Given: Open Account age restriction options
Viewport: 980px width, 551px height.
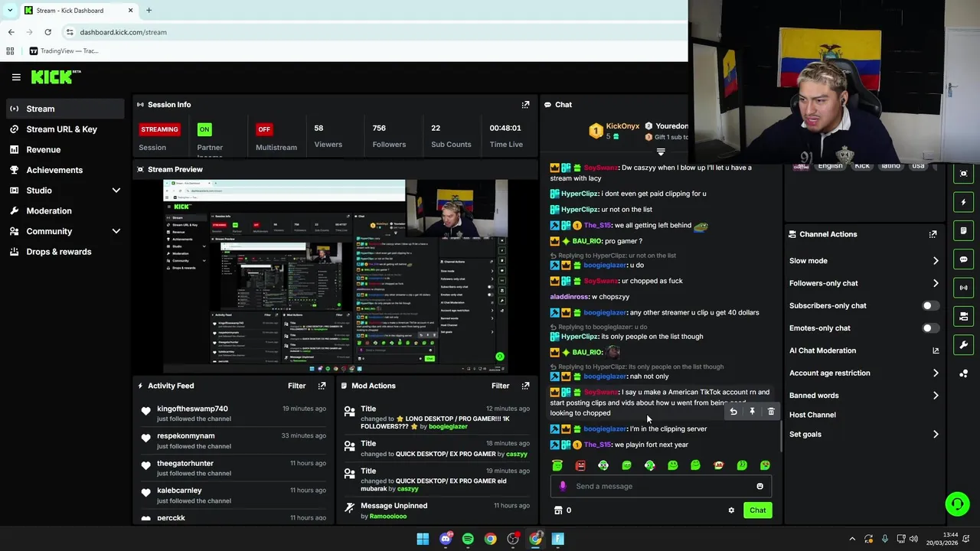Looking at the screenshot, I should tap(936, 373).
